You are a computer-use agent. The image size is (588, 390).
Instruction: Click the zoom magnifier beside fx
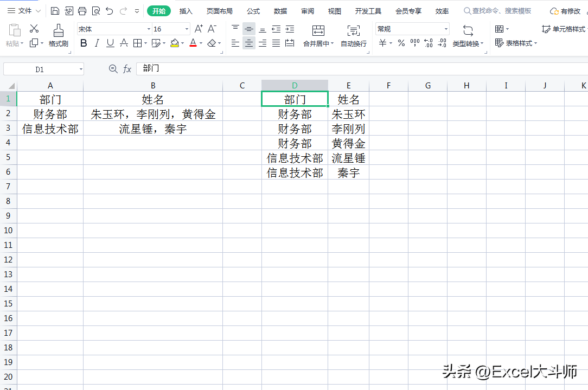click(113, 69)
